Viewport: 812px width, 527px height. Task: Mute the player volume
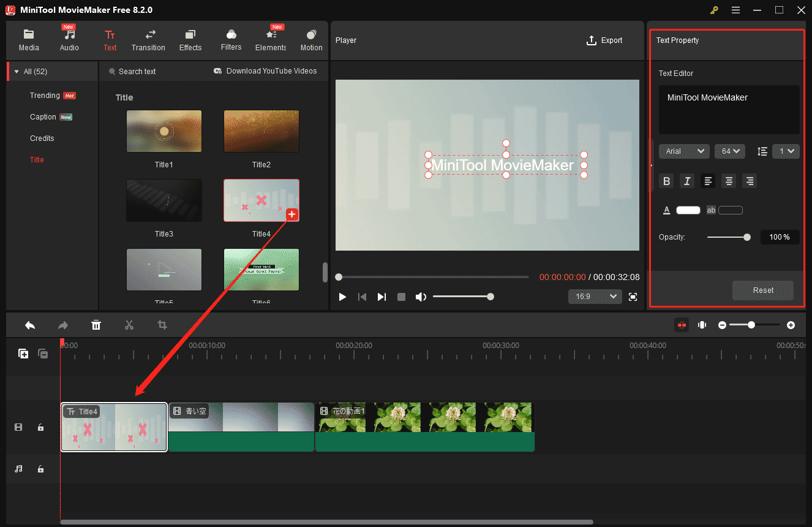pyautogui.click(x=421, y=297)
